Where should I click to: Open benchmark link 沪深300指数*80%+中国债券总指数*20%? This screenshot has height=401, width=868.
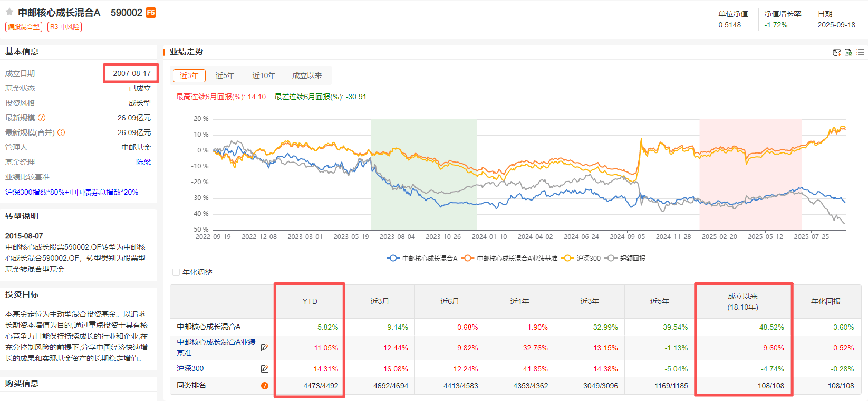coord(72,192)
